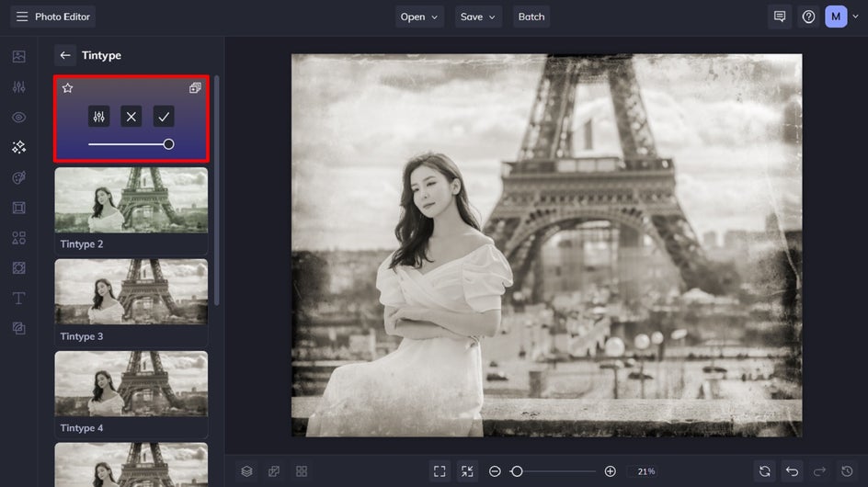Click the shrink to actual size icon

coord(467,471)
